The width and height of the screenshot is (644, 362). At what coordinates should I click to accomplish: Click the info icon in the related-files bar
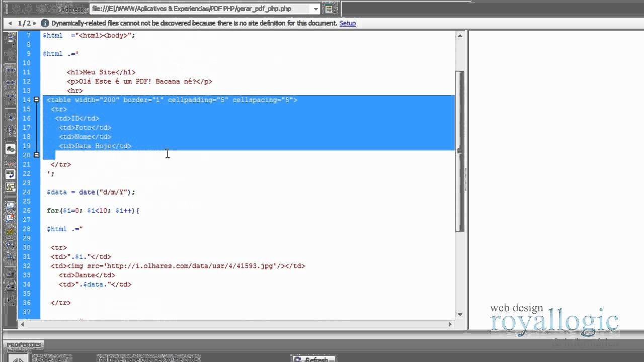tap(44, 23)
